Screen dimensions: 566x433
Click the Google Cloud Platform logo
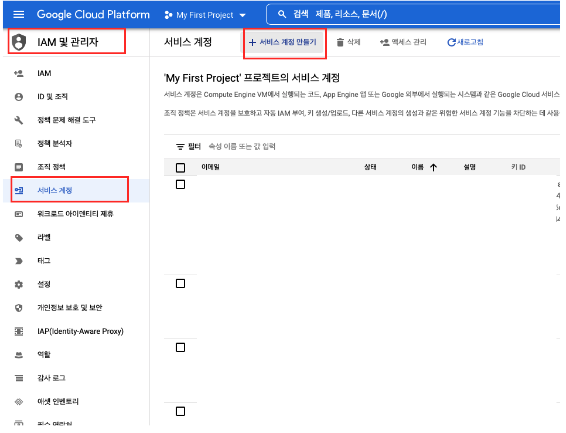pyautogui.click(x=93, y=14)
